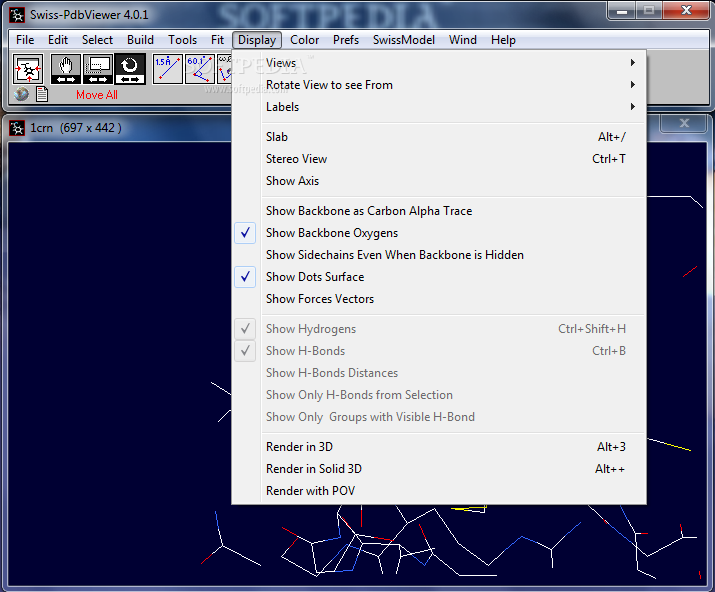This screenshot has width=715, height=592.
Task: Pick the dihedral angle measurement tool
Action: pos(224,69)
